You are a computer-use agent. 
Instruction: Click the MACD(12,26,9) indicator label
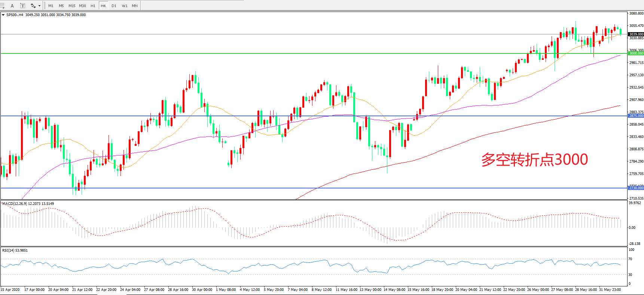[15, 204]
